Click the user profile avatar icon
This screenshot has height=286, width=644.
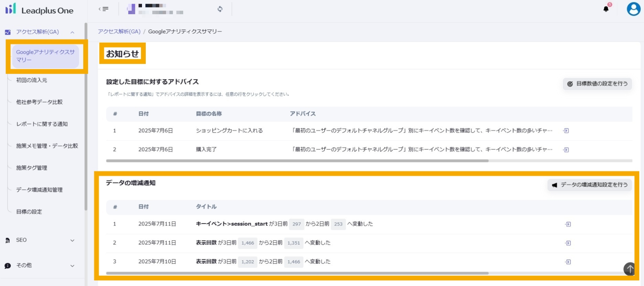(x=633, y=9)
